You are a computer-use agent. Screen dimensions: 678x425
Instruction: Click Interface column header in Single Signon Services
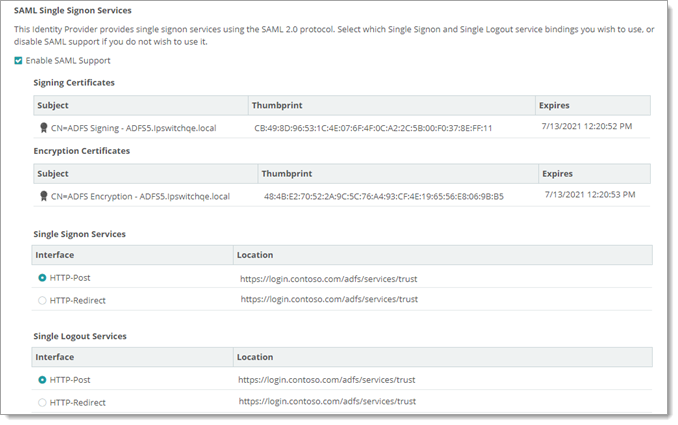pos(56,255)
